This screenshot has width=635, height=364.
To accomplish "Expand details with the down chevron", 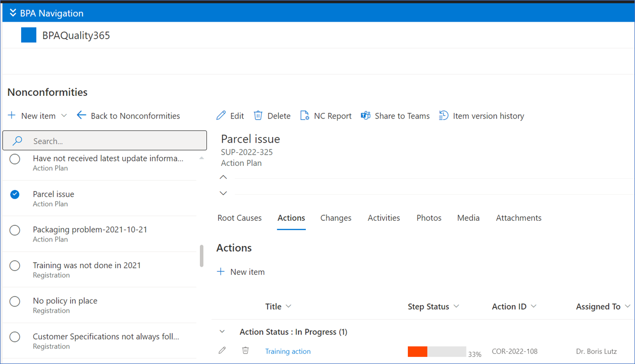I will [x=224, y=193].
